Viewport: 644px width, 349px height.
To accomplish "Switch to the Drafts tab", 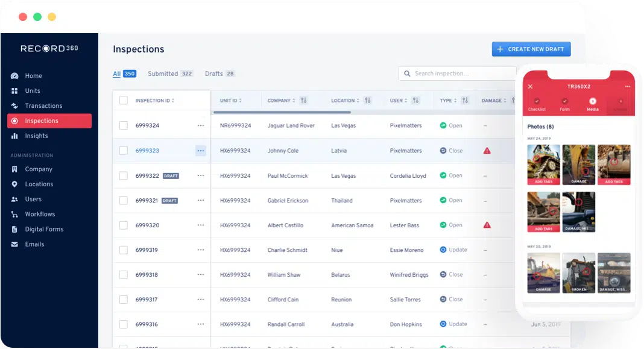I will 214,74.
